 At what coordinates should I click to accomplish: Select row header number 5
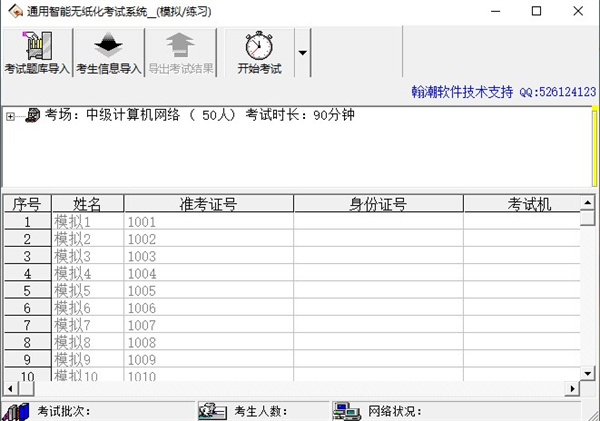27,290
